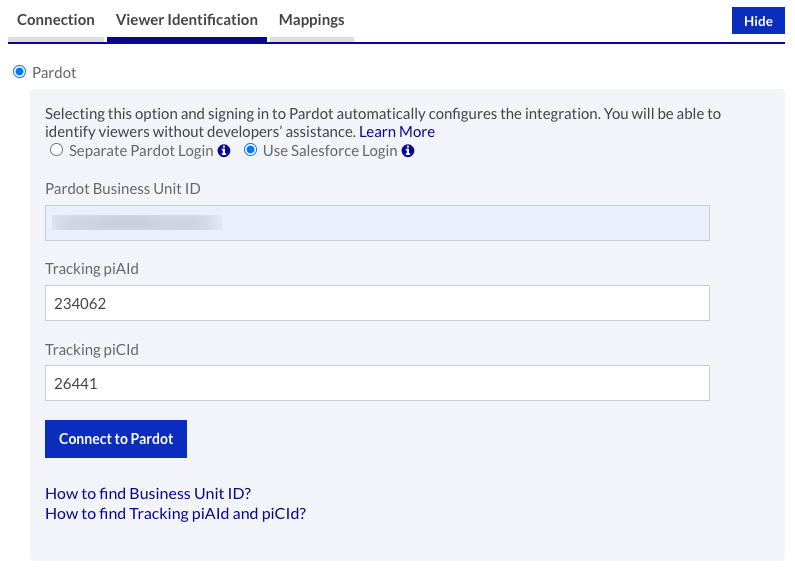Click the Tracking piAId input field

377,303
